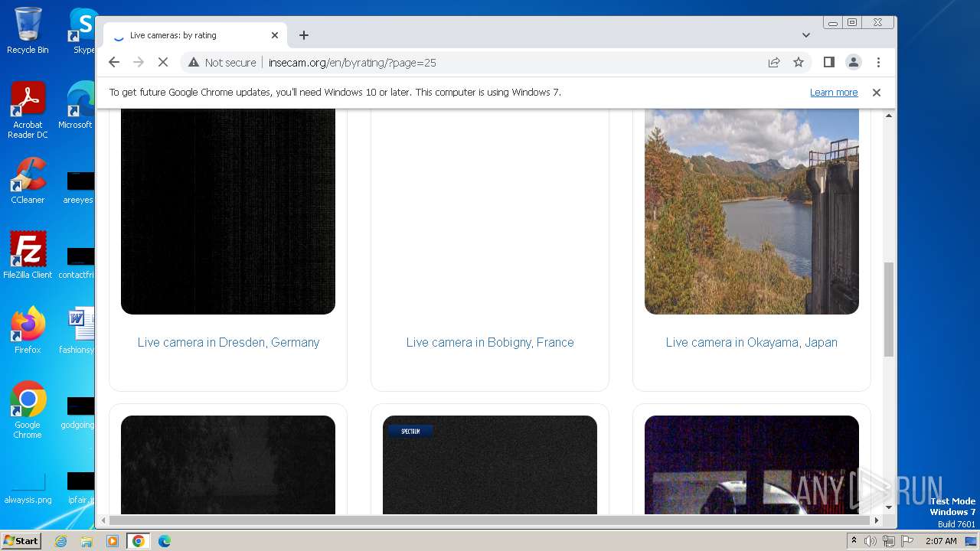Open the Learn more link
The width and height of the screenshot is (980, 551).
[834, 93]
